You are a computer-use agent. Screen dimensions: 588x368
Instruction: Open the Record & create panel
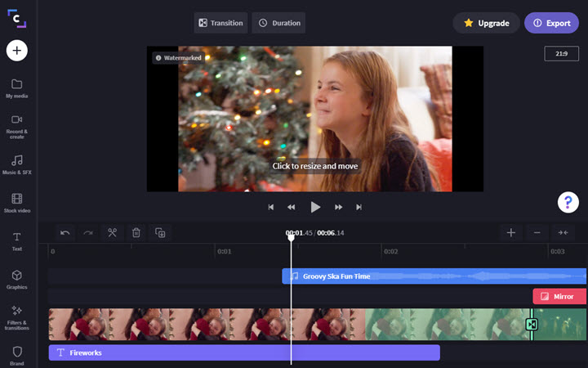click(17, 124)
